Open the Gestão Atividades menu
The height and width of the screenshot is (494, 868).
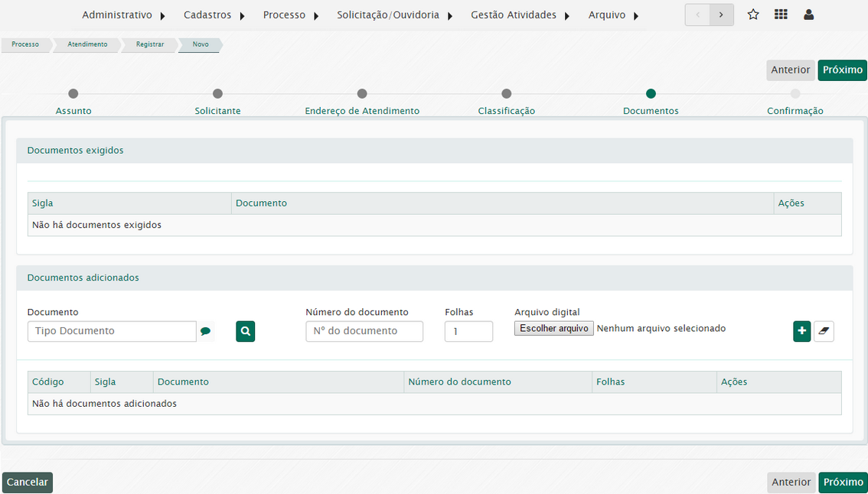pos(520,15)
